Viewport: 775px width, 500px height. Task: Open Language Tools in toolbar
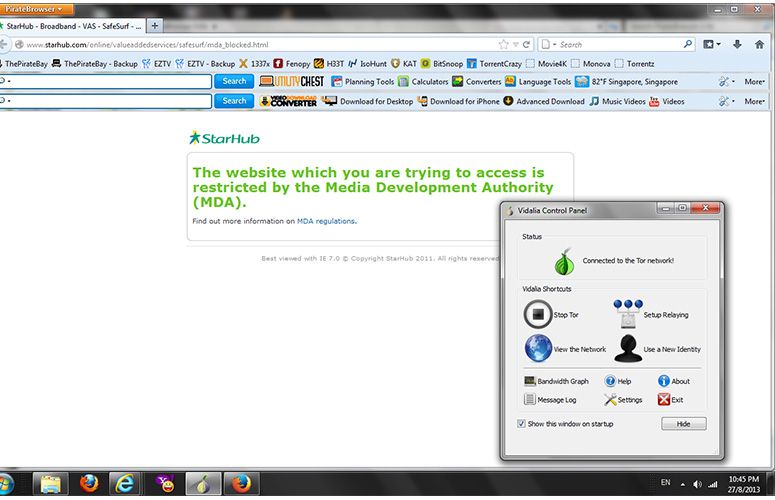click(x=538, y=82)
